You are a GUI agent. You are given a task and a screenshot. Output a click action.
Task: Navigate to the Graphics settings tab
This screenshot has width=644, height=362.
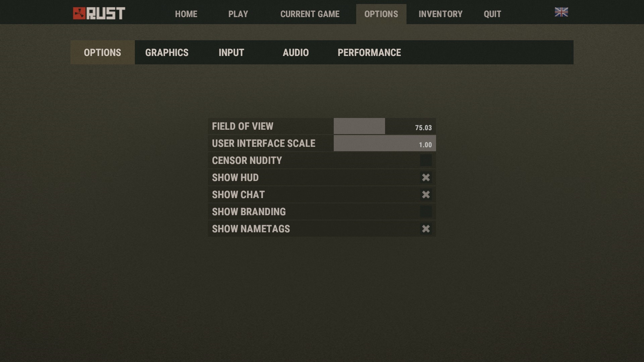(167, 52)
